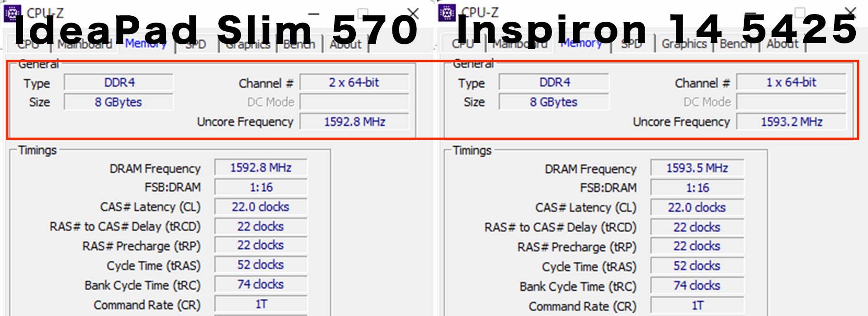Click the 22.0 clocks CAS# Latency value in the left window
Image resolution: width=868 pixels, height=316 pixels.
[x=261, y=207]
